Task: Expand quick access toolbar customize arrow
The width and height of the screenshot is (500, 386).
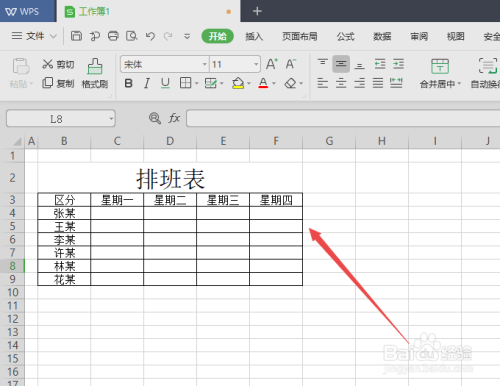Action: click(187, 36)
